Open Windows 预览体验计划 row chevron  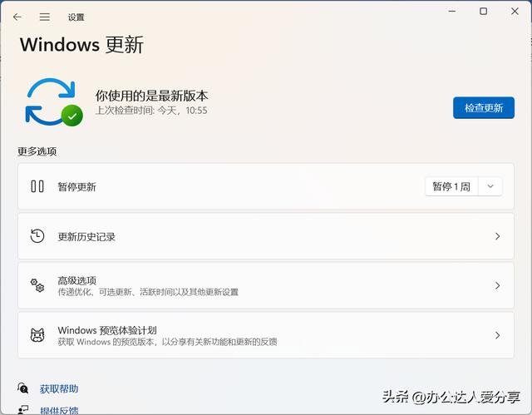tap(497, 335)
